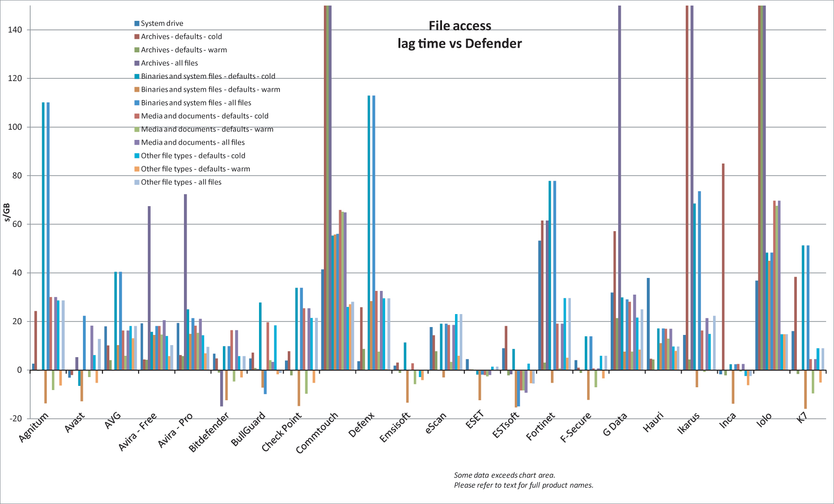Click the 80 y-axis value
Screen dimensions: 834x504
(x=17, y=176)
